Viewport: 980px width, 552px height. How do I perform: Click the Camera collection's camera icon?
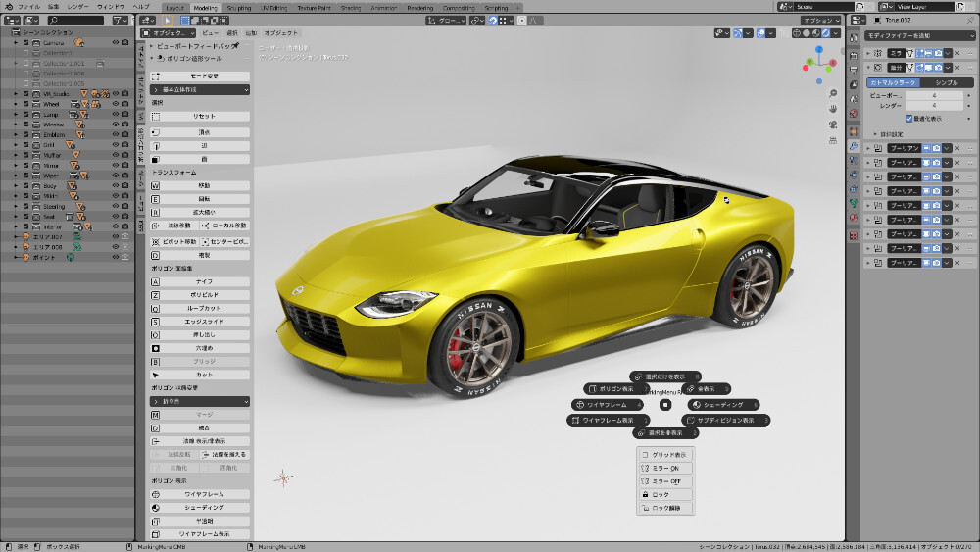(x=78, y=42)
